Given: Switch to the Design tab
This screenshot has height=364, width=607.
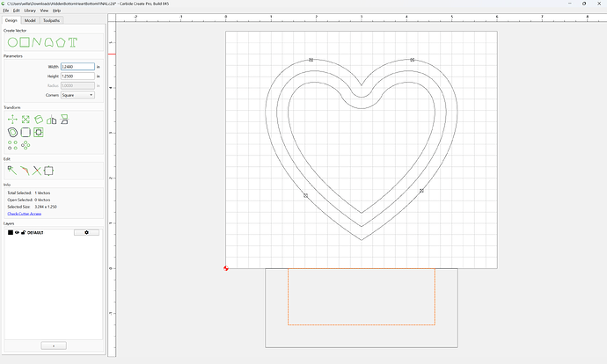Looking at the screenshot, I should [x=11, y=20].
